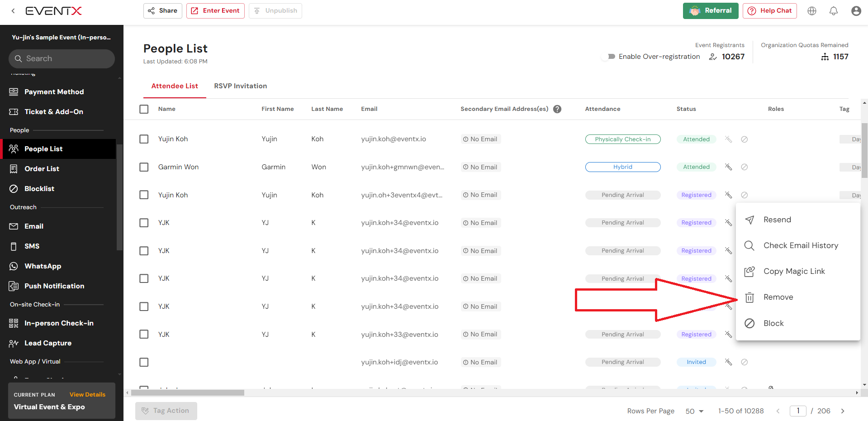Open Order List in sidebar
Viewport: 868px width, 421px height.
click(x=58, y=169)
